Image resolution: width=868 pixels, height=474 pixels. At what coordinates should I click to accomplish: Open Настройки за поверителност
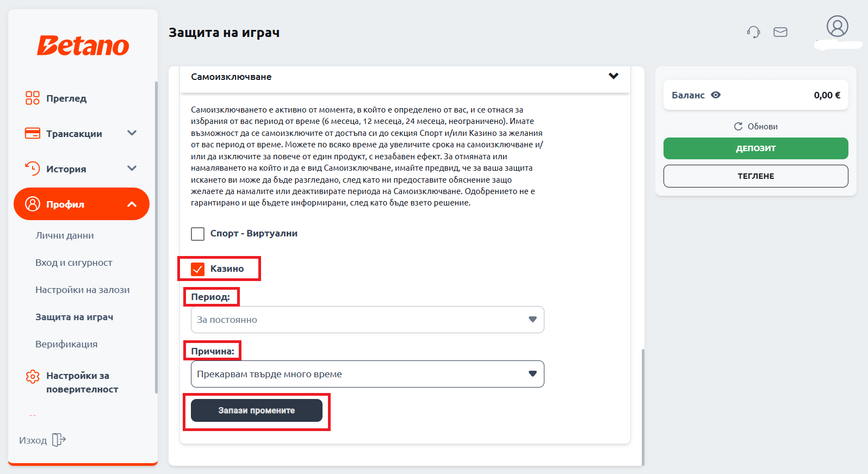(82, 382)
